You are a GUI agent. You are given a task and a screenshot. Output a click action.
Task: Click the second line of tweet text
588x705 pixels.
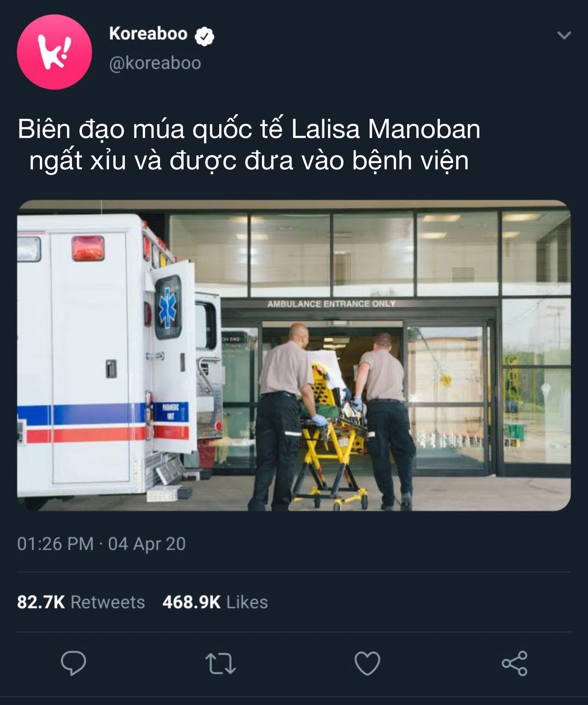249,160
